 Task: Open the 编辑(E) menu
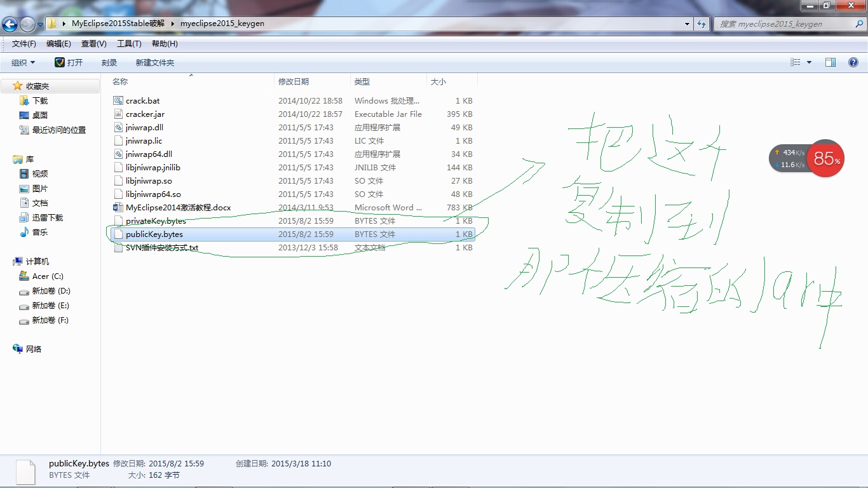[58, 44]
